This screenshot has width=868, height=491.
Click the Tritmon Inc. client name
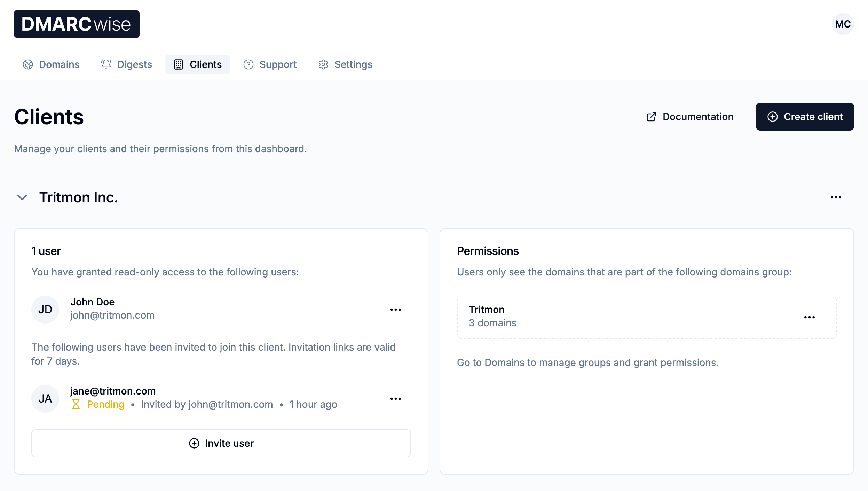click(x=79, y=197)
